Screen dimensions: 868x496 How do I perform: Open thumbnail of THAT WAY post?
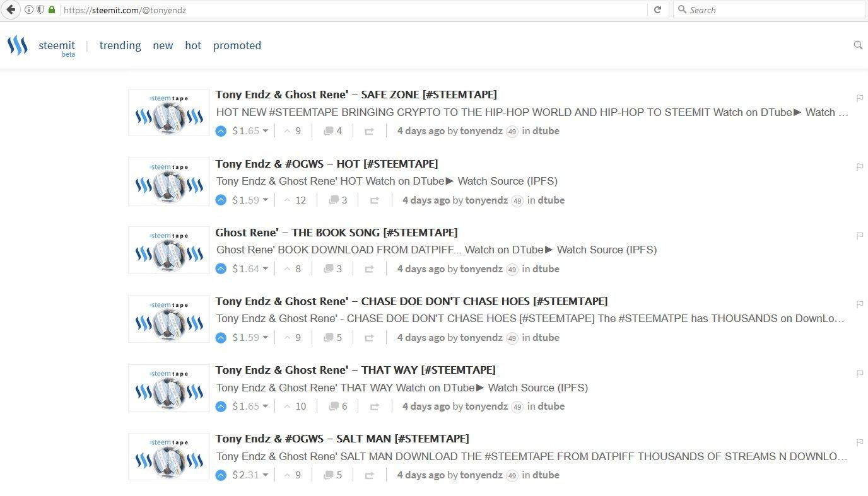point(169,388)
